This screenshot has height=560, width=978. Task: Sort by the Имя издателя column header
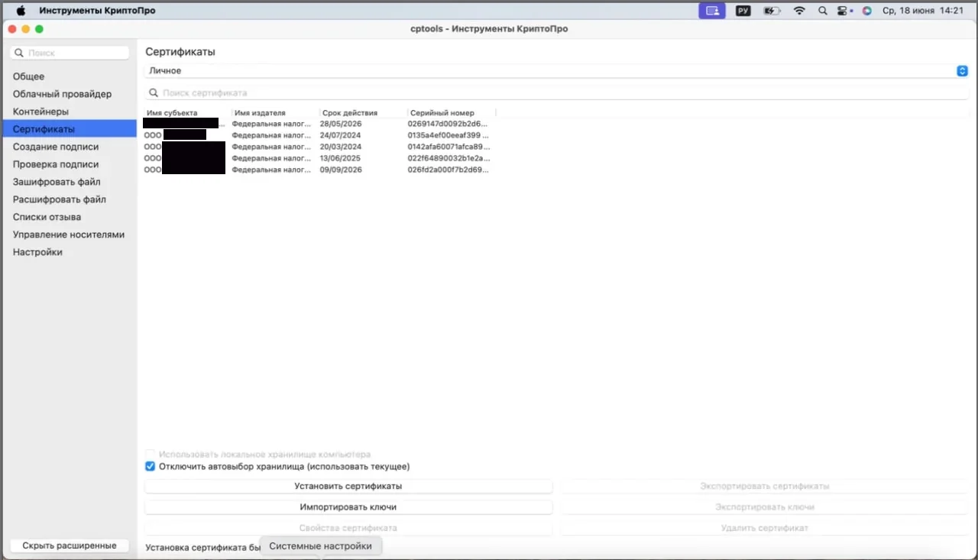(276, 113)
